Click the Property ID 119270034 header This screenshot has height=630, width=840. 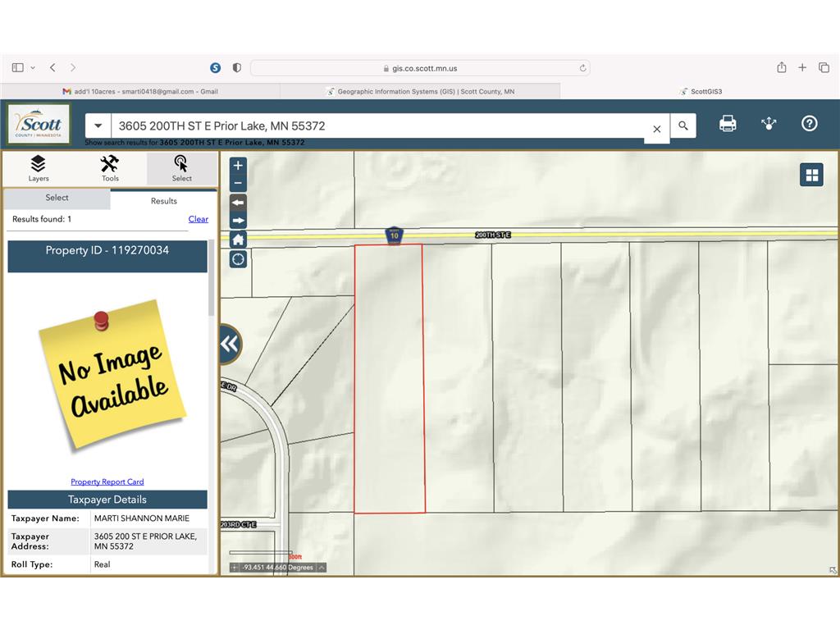(107, 256)
